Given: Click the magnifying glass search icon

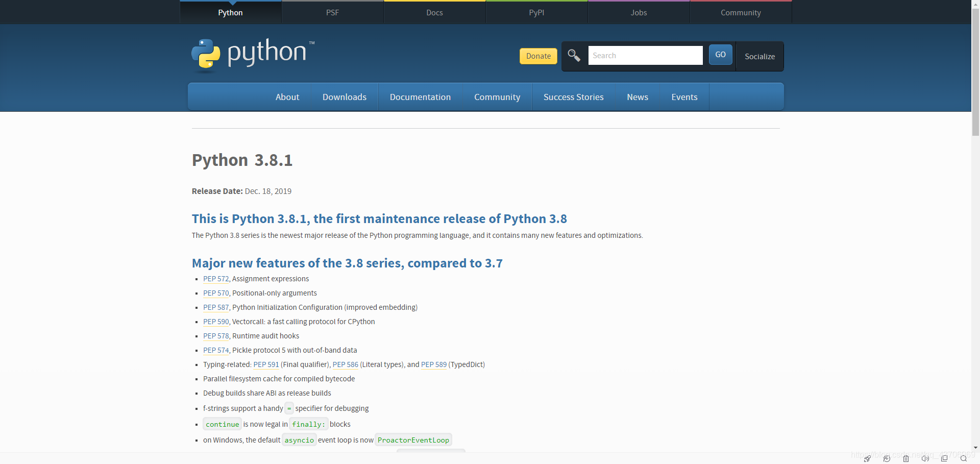Looking at the screenshot, I should [x=574, y=55].
